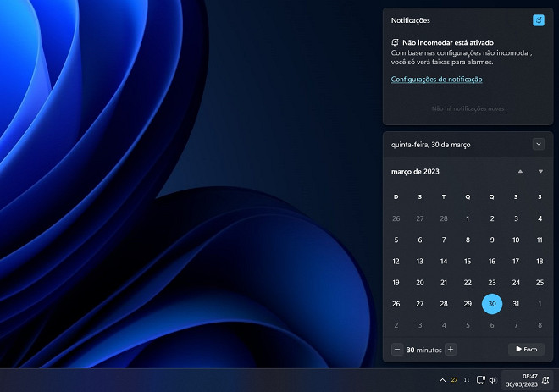Toggle the Do Not Disturb button in Notificações
The height and width of the screenshot is (392, 559).
pyautogui.click(x=539, y=19)
